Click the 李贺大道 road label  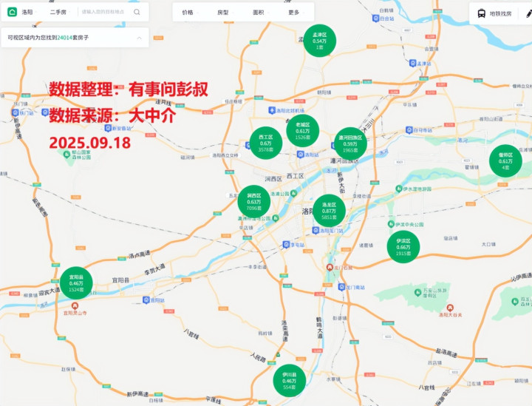pos(154,269)
